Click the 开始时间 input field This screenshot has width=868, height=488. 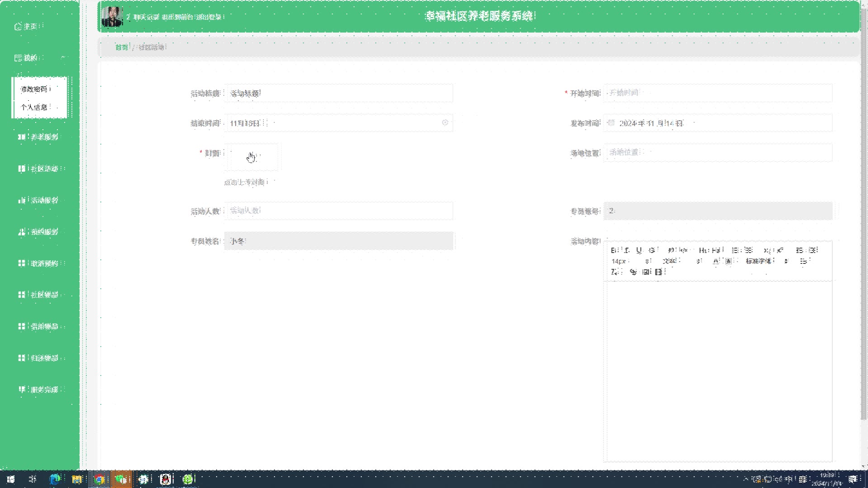[717, 93]
